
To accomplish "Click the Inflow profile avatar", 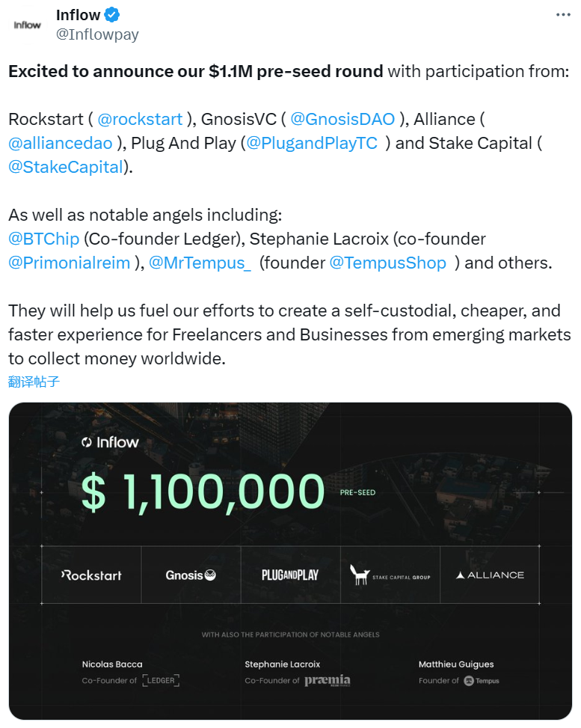I will point(28,25).
